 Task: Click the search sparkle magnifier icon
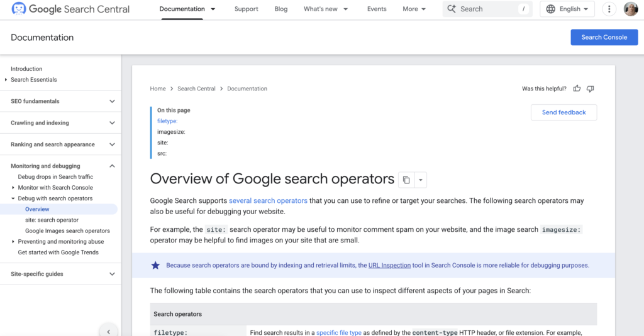[x=452, y=9]
